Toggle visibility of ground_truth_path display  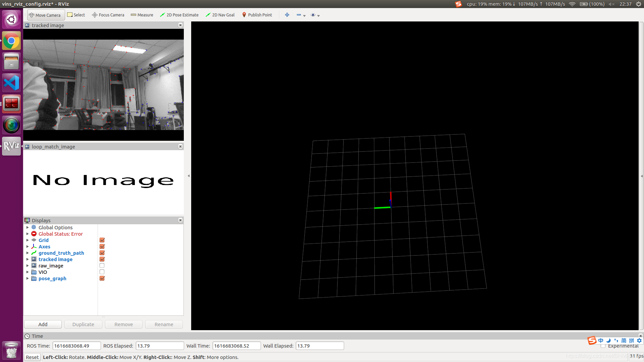(x=102, y=253)
